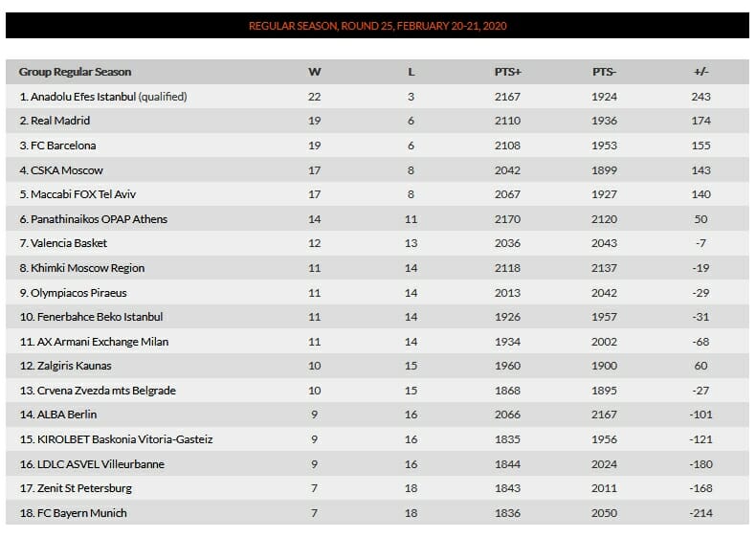Image resolution: width=756 pixels, height=538 pixels.
Task: Open the FC Bayern Munich entry
Action: (x=82, y=513)
